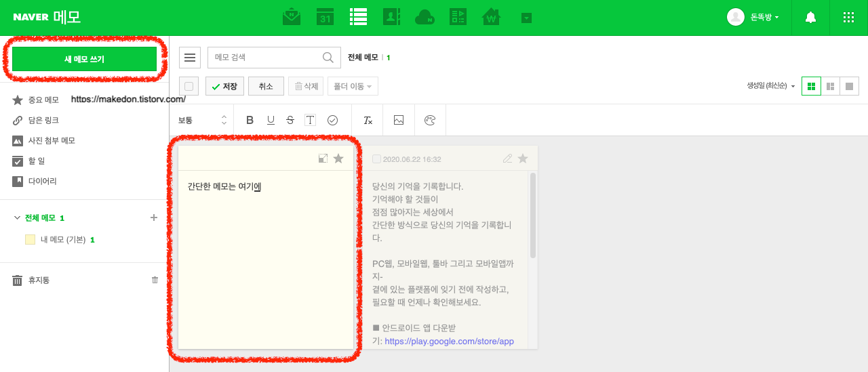Open the Naver Cloud icon
The width and height of the screenshot is (868, 372).
coord(425,18)
